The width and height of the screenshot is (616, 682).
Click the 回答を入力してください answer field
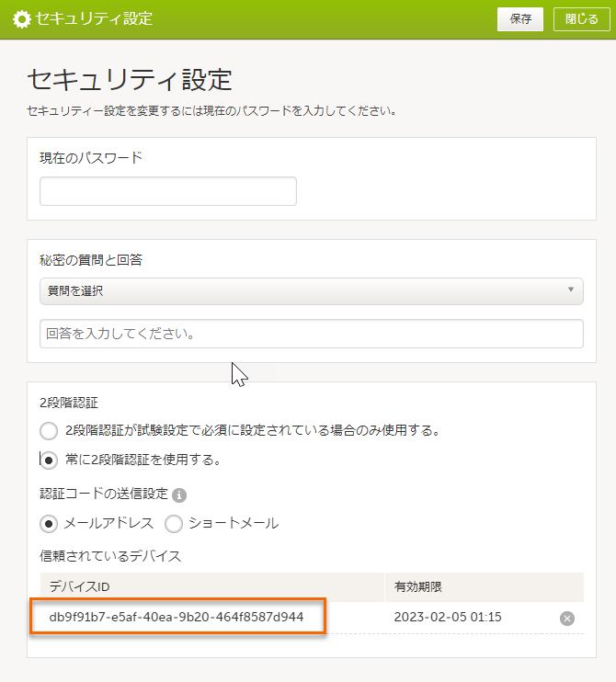point(311,334)
